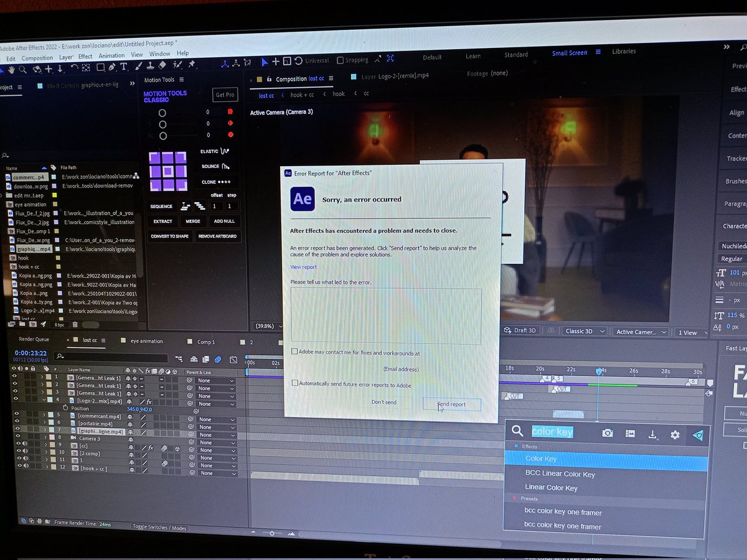Click the image gallery icon in search popup

630,434
